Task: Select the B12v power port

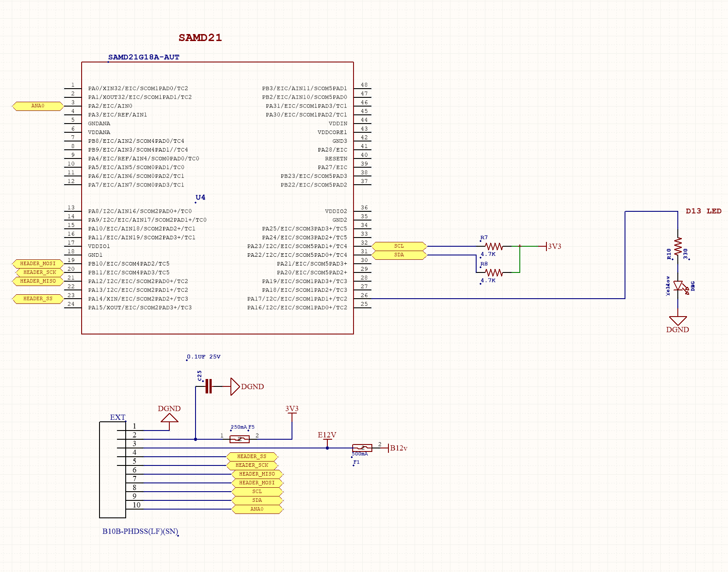Action: (398, 448)
